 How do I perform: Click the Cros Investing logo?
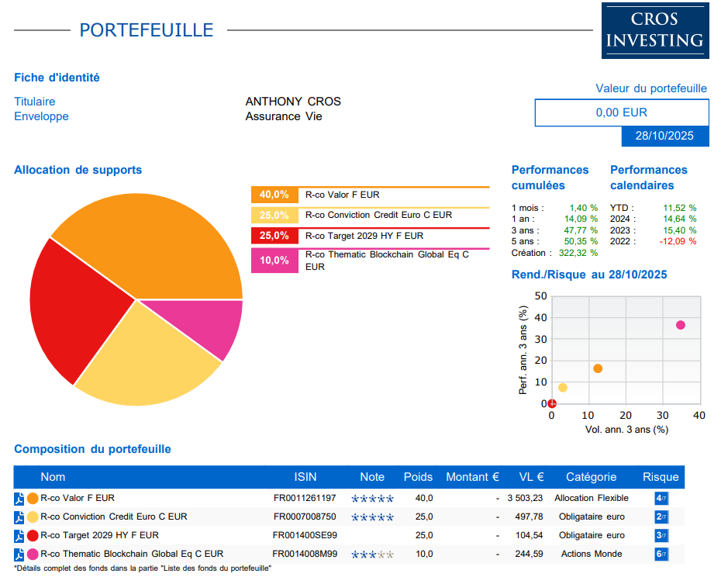click(x=655, y=31)
